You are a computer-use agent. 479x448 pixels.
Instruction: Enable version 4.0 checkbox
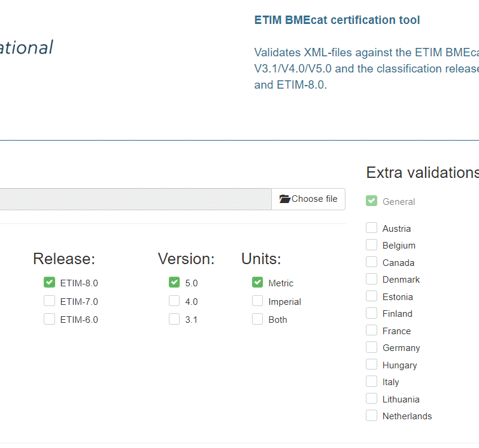[174, 301]
